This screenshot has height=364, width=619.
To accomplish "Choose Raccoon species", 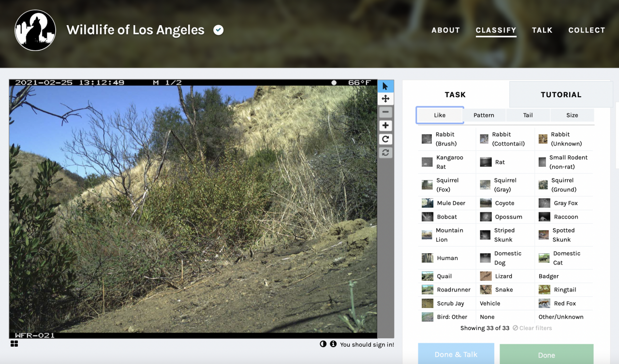I will [x=564, y=217].
